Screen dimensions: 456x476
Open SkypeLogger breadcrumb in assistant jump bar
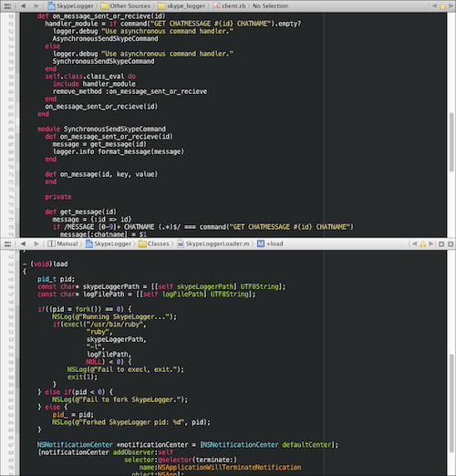[109, 243]
